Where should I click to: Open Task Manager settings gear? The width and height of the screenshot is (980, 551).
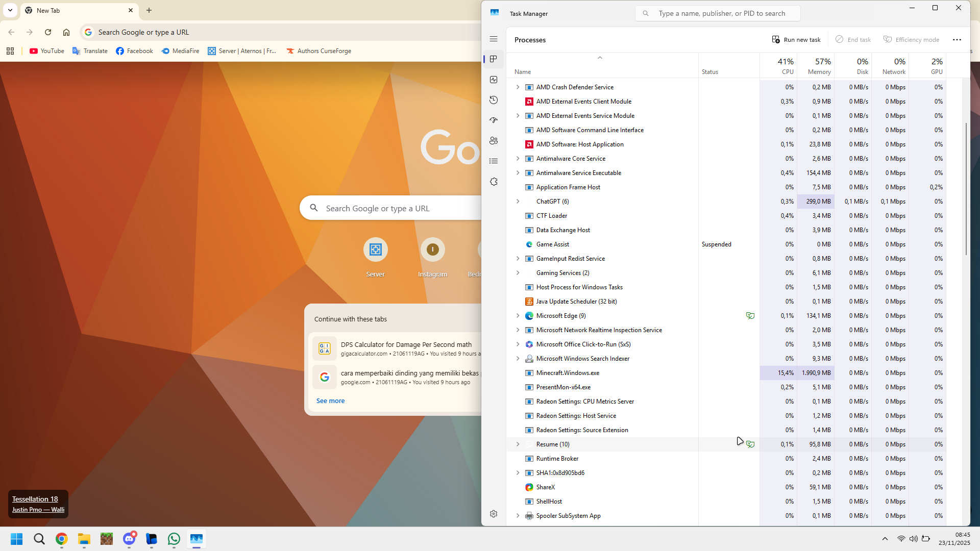click(494, 514)
